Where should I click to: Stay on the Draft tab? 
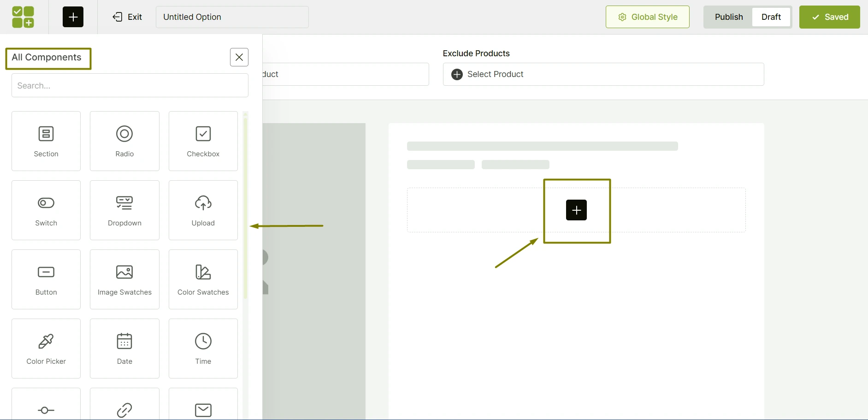pyautogui.click(x=771, y=17)
